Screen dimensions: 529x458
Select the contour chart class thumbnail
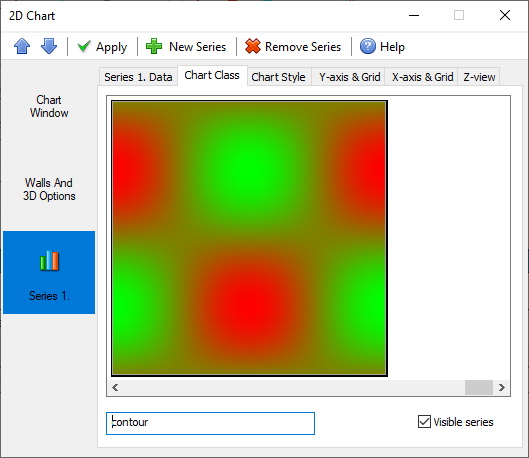[249, 238]
